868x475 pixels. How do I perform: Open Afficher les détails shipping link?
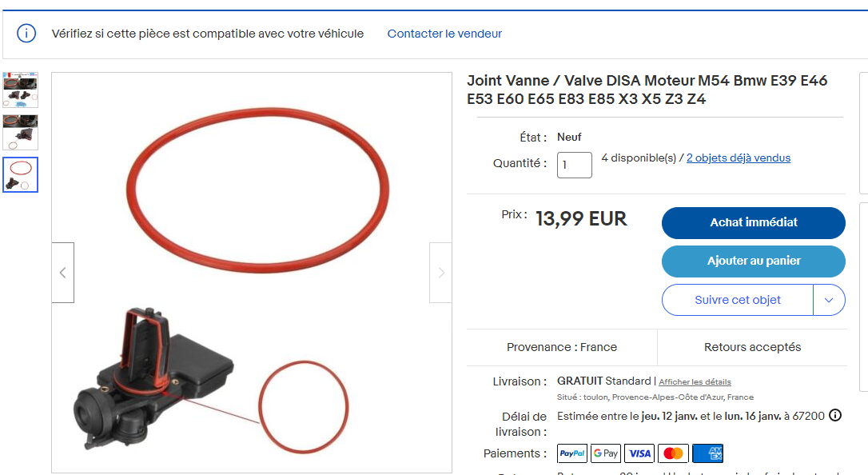point(695,382)
